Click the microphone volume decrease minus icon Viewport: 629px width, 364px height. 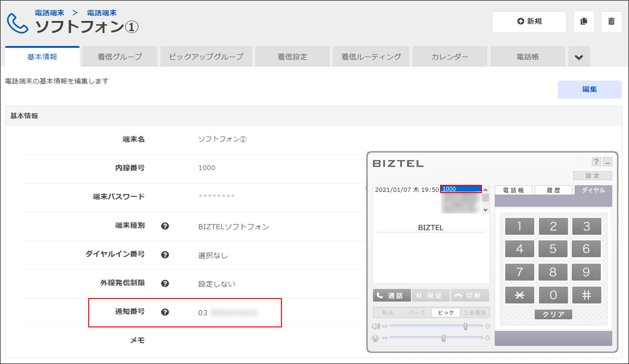coord(385,338)
